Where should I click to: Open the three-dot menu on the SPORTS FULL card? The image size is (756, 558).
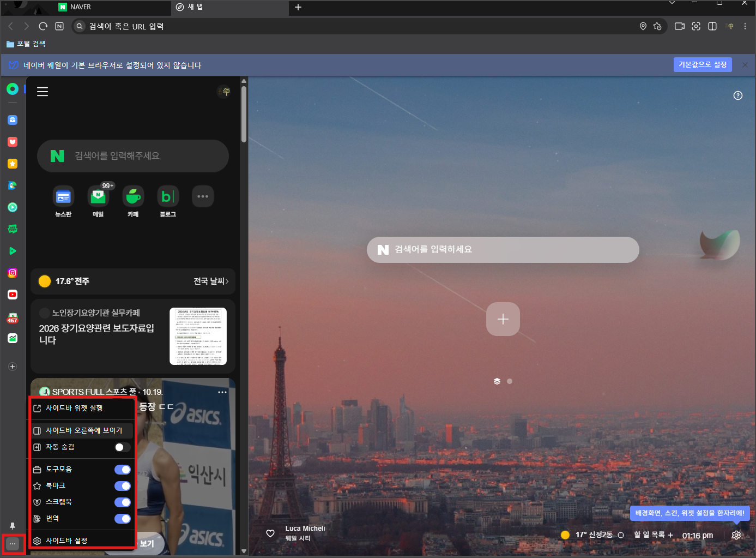pos(222,392)
